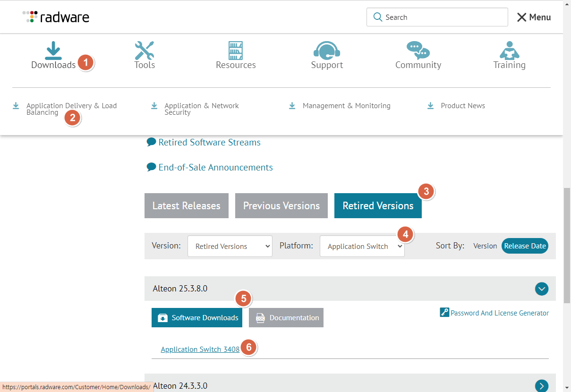The image size is (571, 392).
Task: Click the Documentation button
Action: (x=286, y=317)
